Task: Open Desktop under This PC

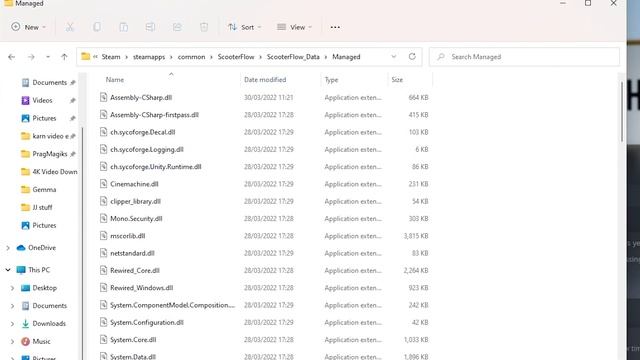Action: coord(44,288)
